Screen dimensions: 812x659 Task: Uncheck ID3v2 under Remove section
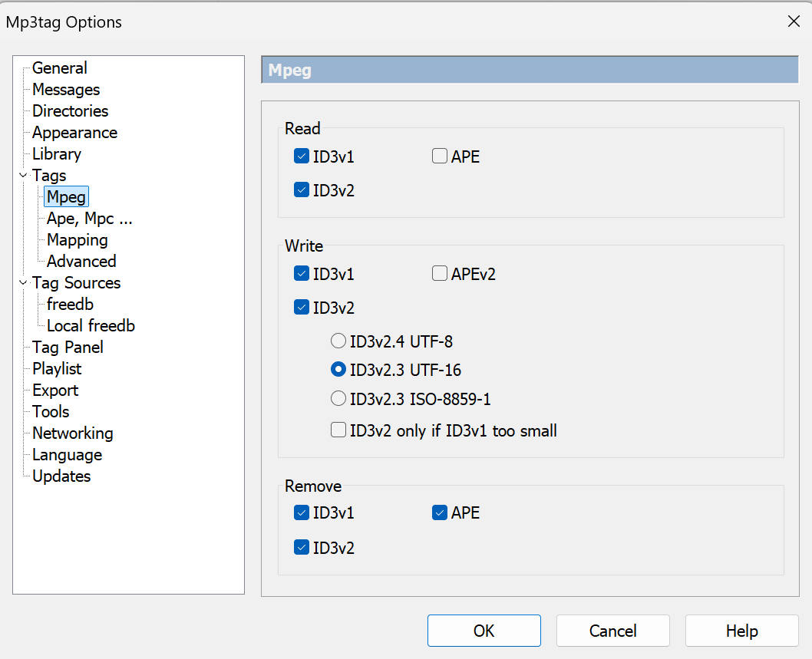[x=301, y=548]
